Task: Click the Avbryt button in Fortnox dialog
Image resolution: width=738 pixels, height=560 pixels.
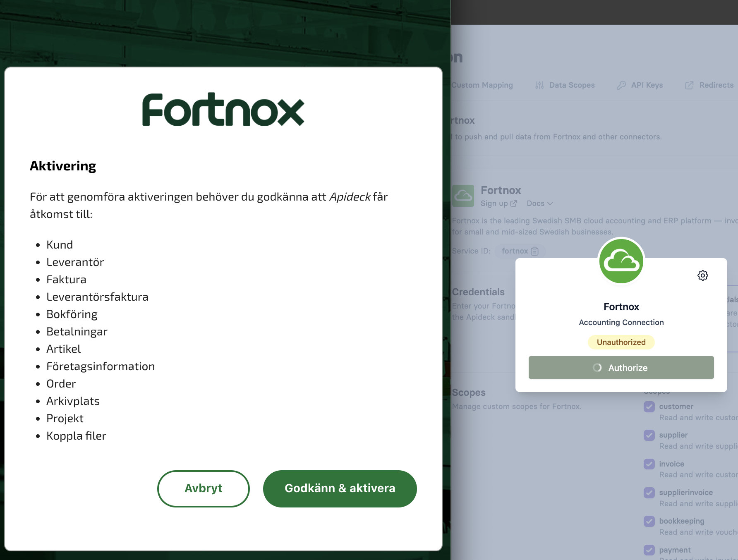Action: pos(204,488)
